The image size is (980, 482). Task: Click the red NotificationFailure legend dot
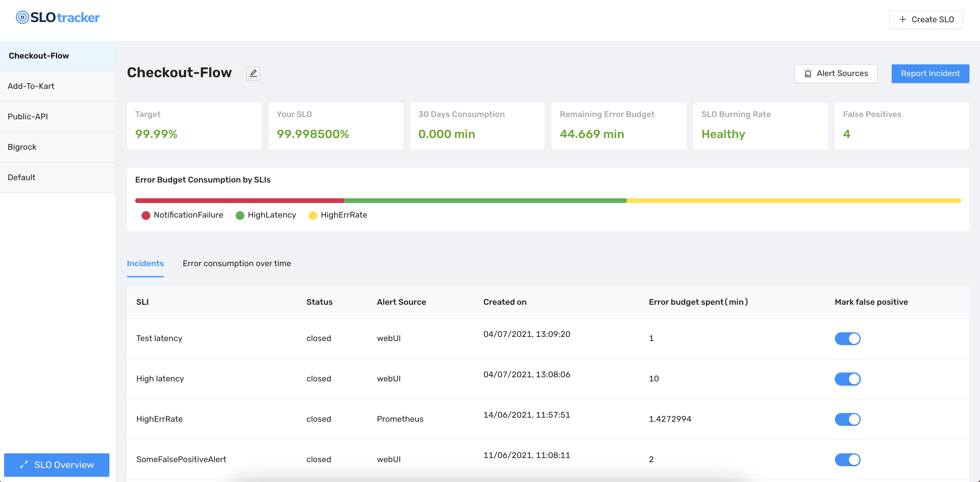pyautogui.click(x=146, y=215)
